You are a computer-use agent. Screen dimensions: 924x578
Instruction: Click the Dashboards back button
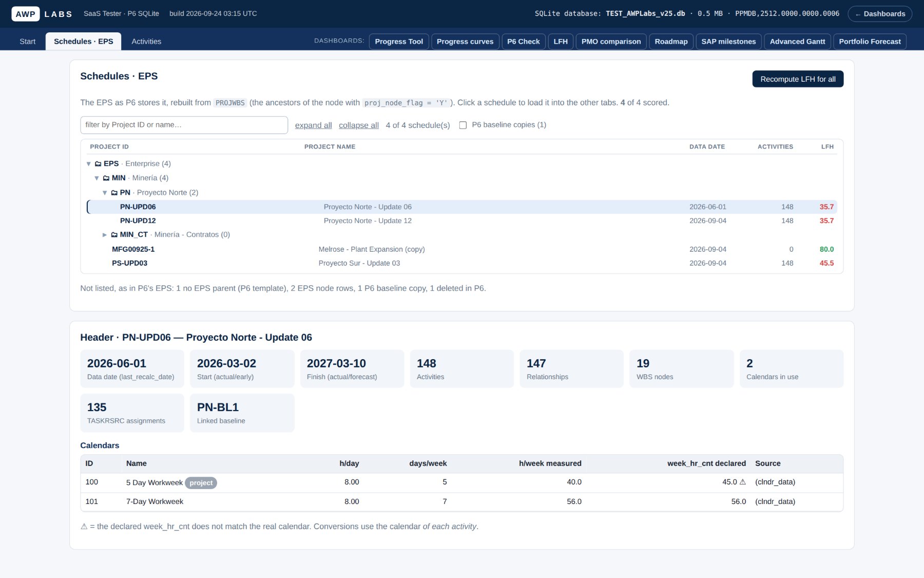tap(880, 14)
